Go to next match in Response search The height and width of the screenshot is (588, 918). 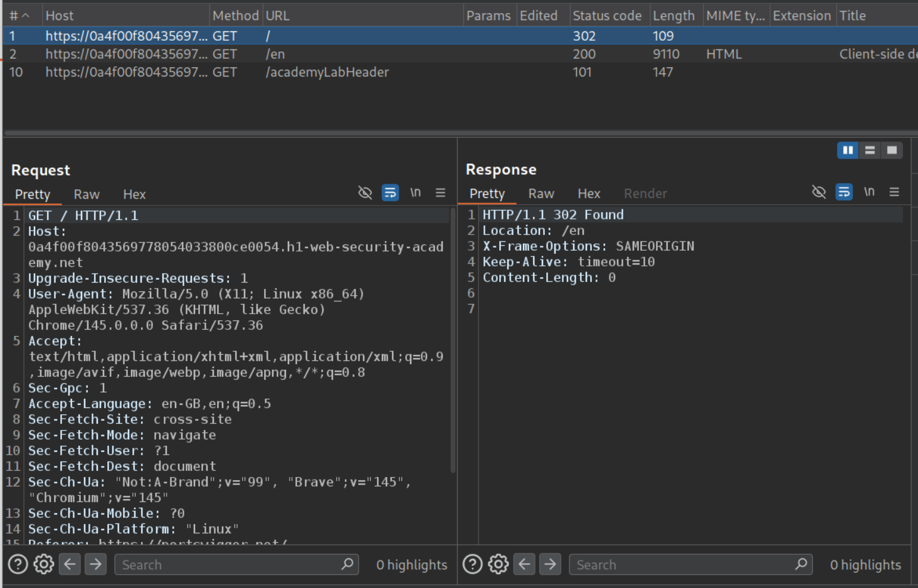[550, 565]
